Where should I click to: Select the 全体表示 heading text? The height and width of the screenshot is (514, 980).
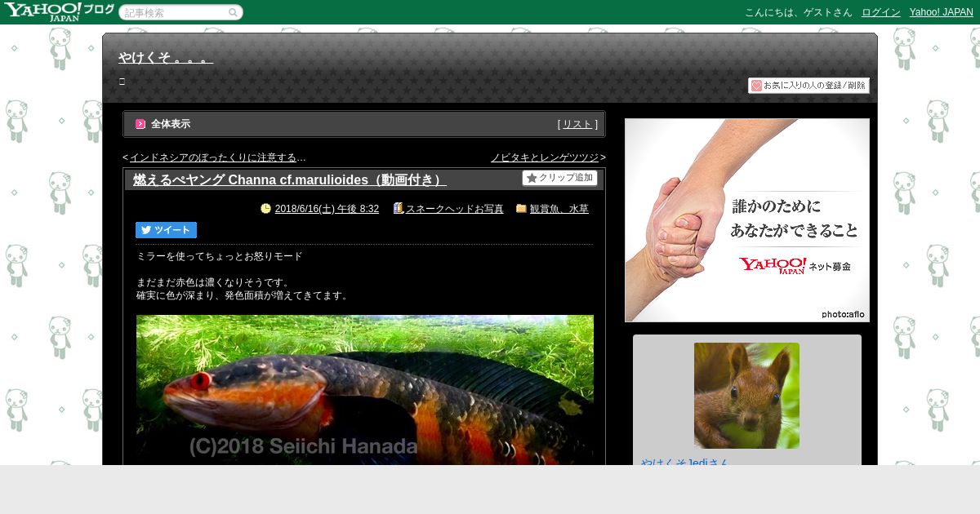(x=171, y=124)
